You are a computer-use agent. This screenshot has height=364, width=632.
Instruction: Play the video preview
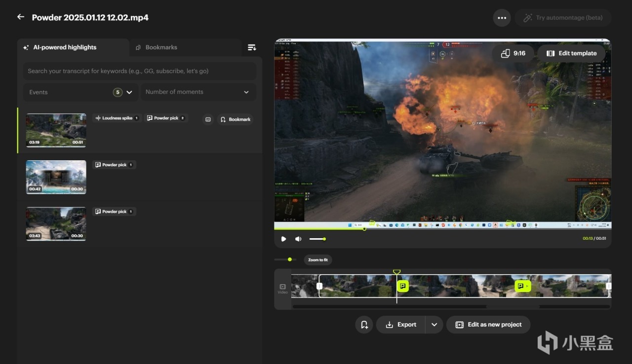pyautogui.click(x=283, y=239)
